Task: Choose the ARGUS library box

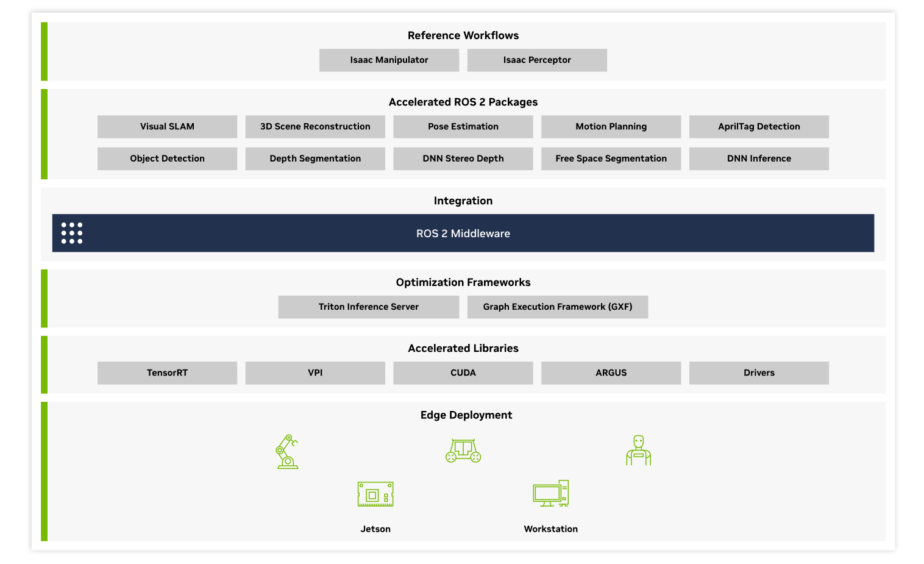Action: pyautogui.click(x=611, y=373)
